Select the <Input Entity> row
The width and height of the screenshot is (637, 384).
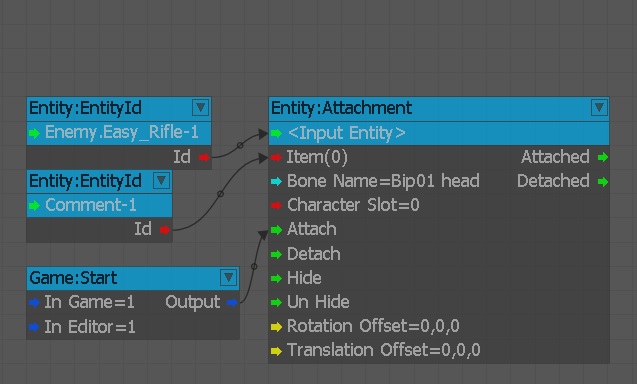(x=439, y=133)
